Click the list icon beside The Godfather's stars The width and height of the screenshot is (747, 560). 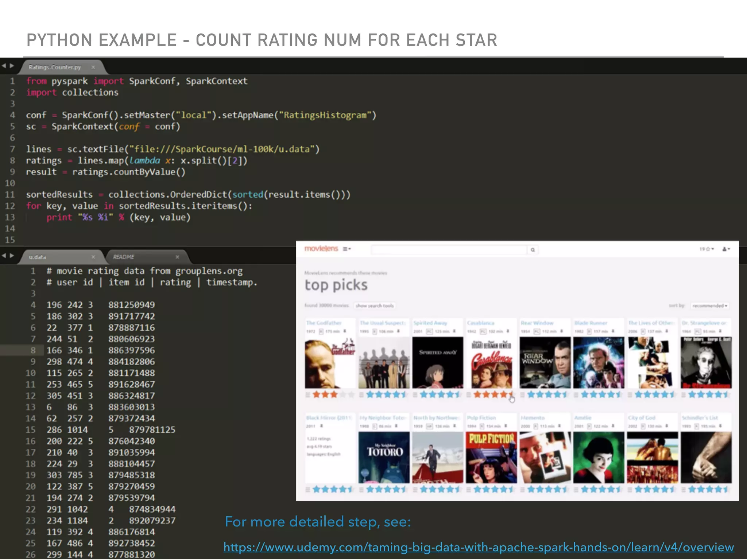coord(308,394)
